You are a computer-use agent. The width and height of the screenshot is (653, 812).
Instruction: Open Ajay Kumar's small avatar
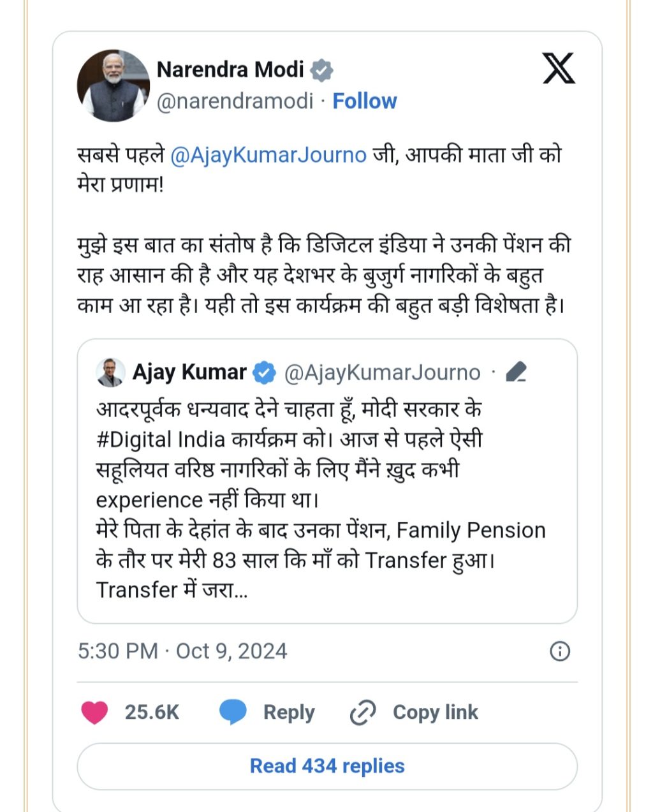pyautogui.click(x=110, y=373)
